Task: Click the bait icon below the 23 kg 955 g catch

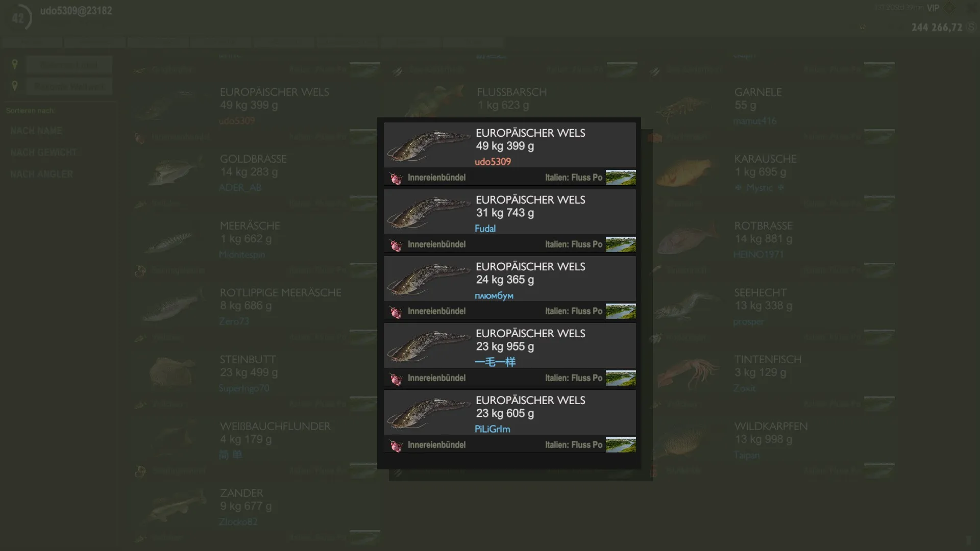Action: tap(396, 379)
